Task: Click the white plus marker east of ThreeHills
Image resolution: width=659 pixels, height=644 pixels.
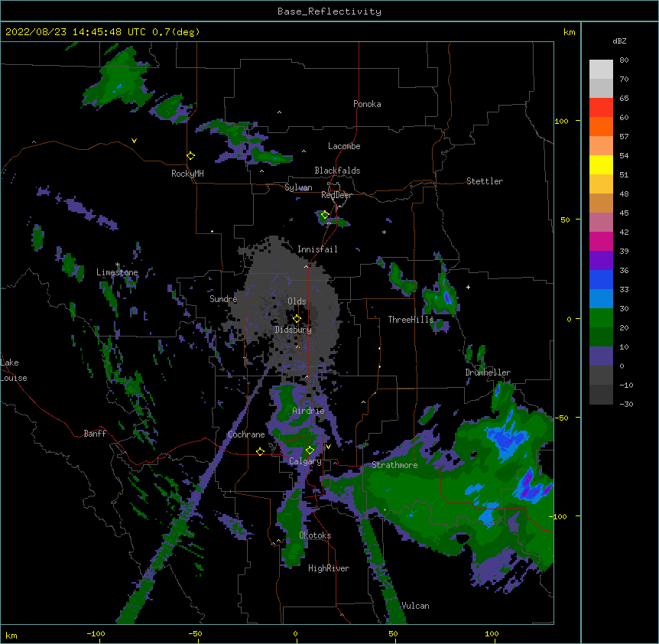Action: tap(468, 287)
